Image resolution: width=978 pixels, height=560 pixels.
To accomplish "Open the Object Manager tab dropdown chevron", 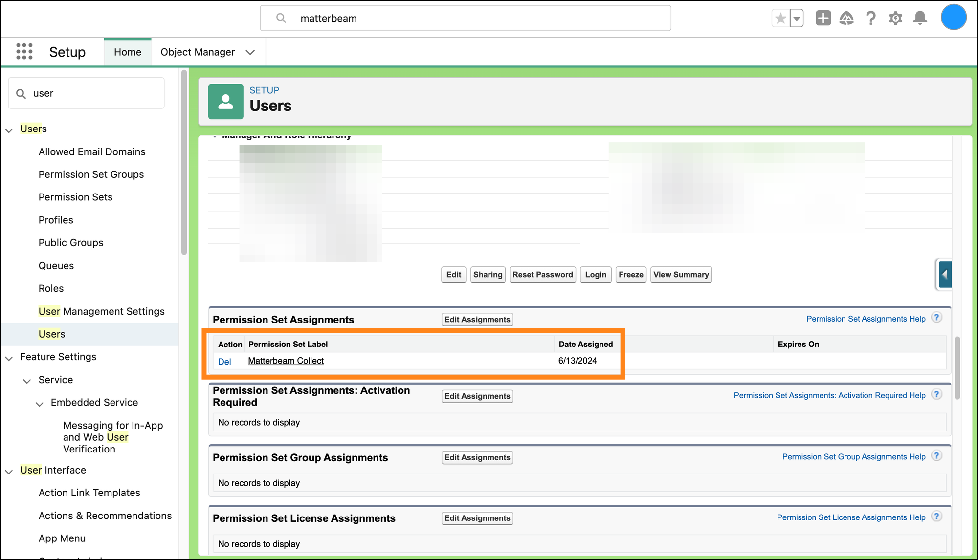I will 250,52.
